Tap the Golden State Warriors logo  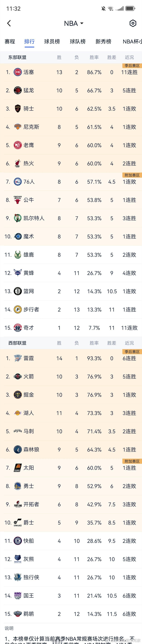(x=18, y=486)
